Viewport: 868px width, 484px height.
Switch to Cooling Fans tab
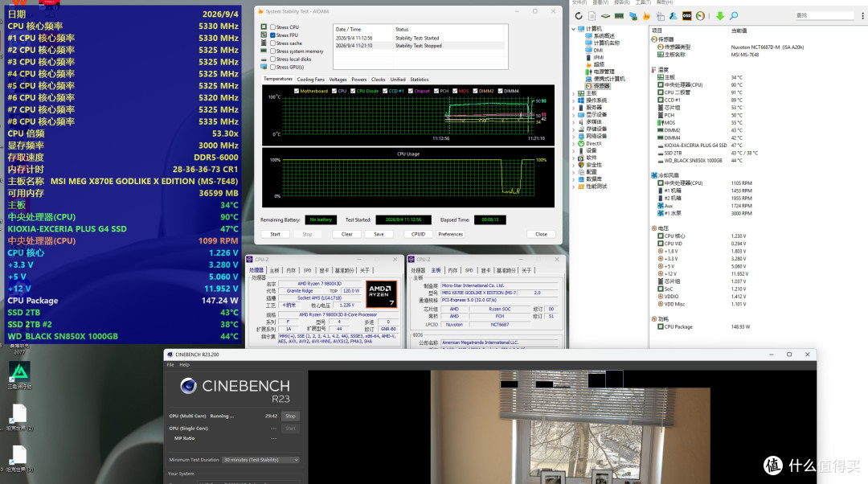(x=310, y=79)
